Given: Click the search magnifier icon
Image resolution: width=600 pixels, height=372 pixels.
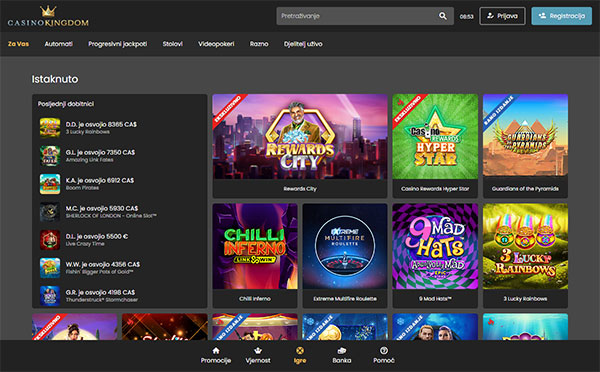Looking at the screenshot, I should tap(443, 16).
